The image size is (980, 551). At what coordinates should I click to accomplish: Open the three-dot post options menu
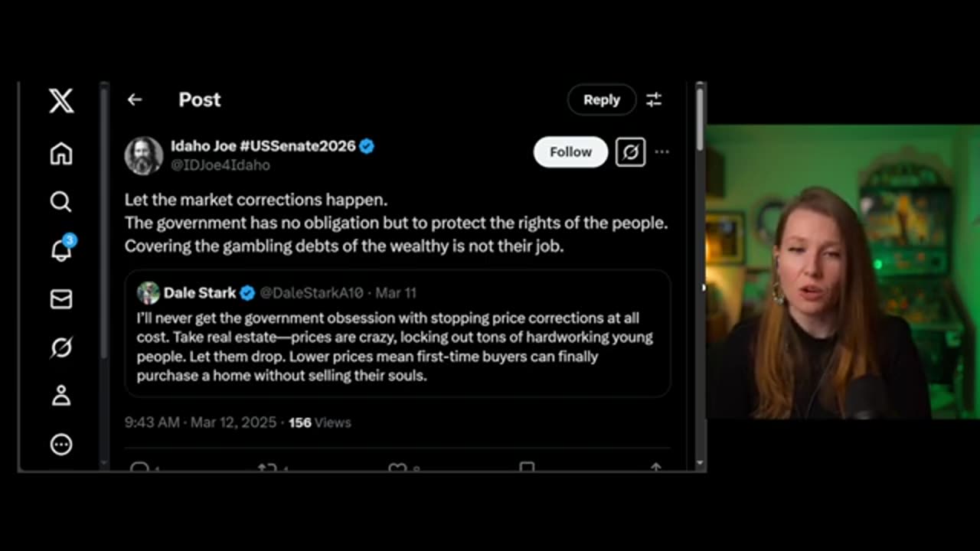tap(662, 152)
